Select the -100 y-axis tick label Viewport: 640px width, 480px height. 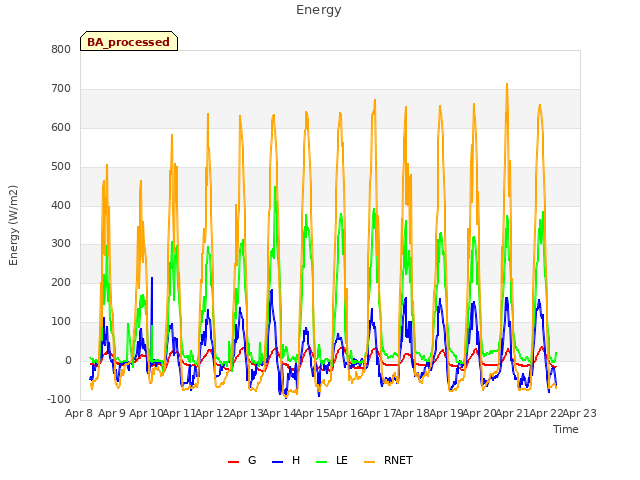59,400
